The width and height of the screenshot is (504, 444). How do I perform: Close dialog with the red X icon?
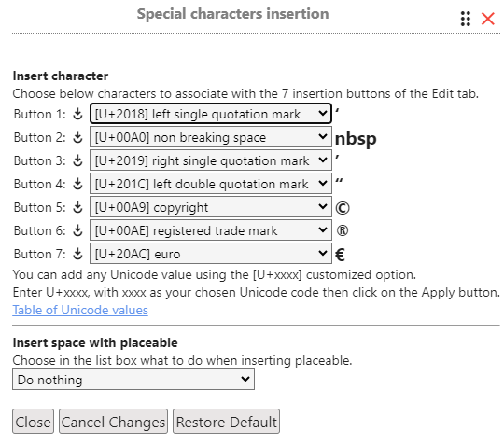point(487,19)
